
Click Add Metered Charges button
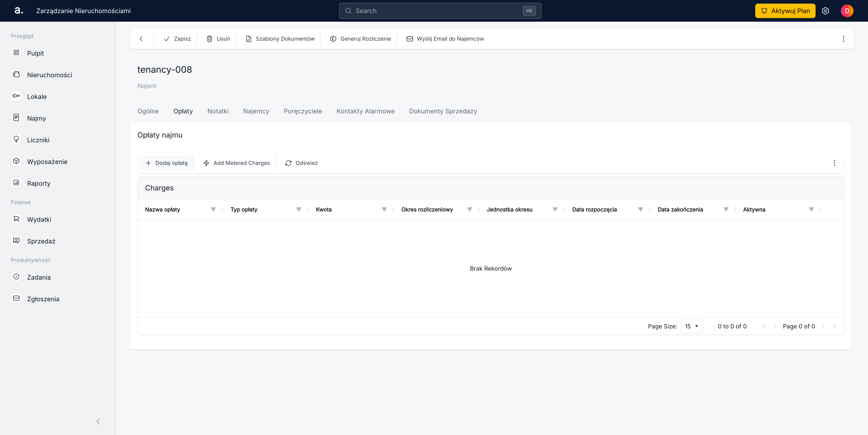(x=236, y=163)
